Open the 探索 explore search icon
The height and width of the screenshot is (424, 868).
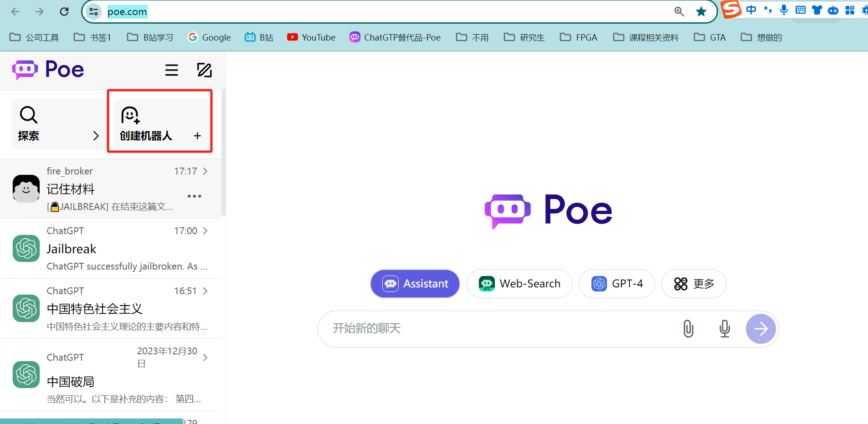click(x=28, y=115)
